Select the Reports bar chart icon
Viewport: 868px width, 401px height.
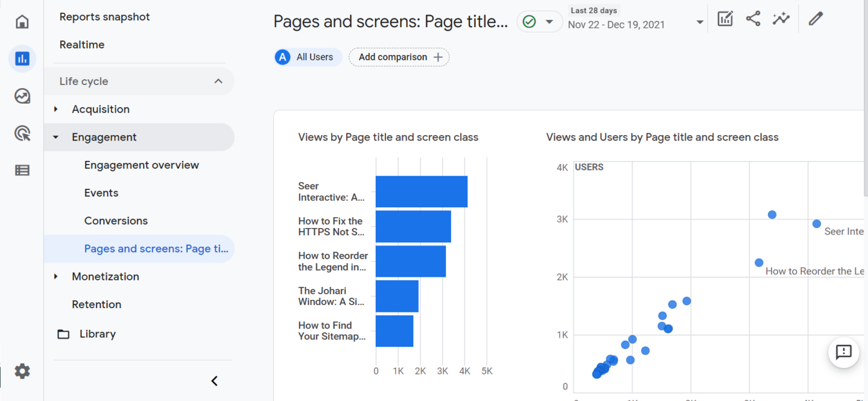pos(22,58)
